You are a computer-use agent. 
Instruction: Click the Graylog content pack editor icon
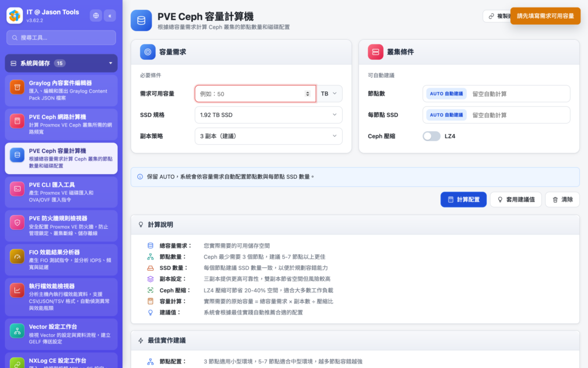tap(17, 87)
